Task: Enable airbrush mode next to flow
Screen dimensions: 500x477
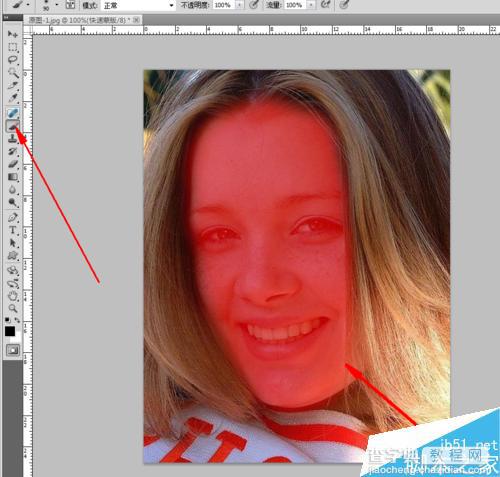Action: click(x=325, y=4)
